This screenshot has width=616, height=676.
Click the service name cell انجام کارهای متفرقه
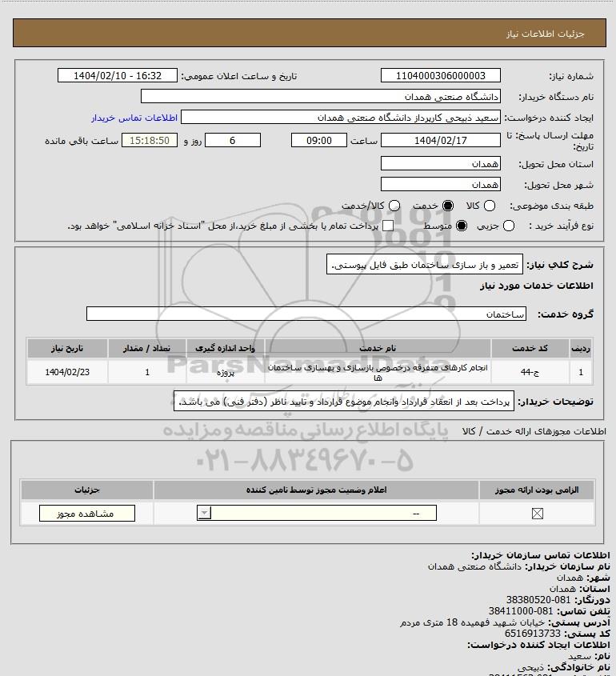click(x=378, y=372)
